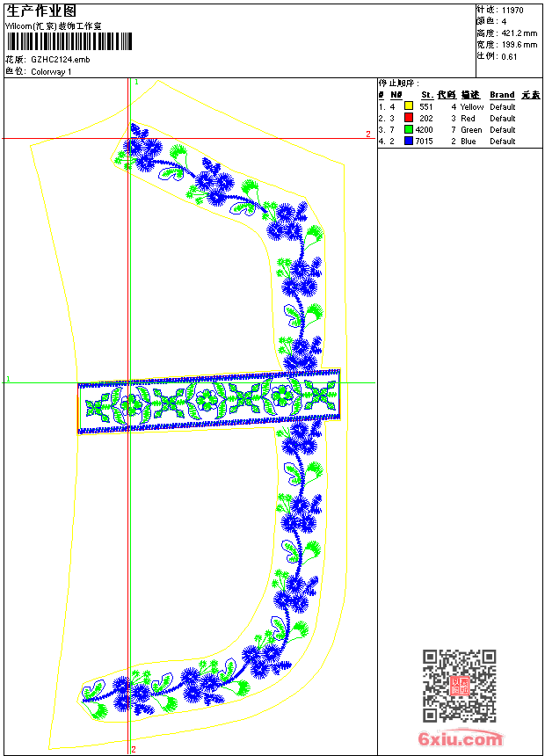Click the horizontal embroidered band in the center
This screenshot has height=756, width=545.
[208, 401]
